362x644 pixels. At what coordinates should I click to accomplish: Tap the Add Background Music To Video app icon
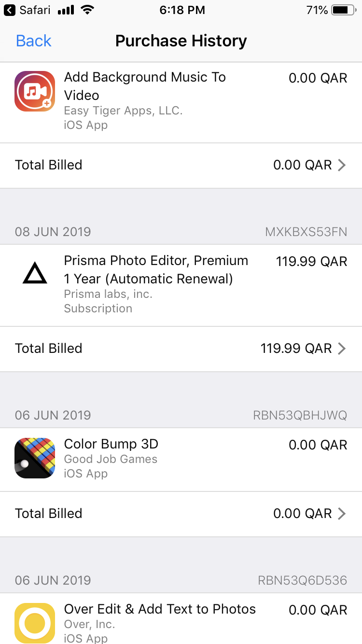[35, 91]
